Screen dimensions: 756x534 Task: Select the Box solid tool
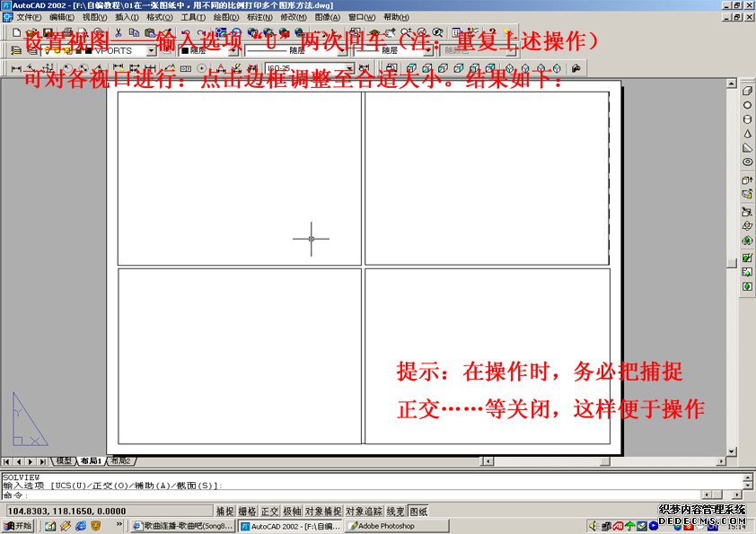point(747,91)
